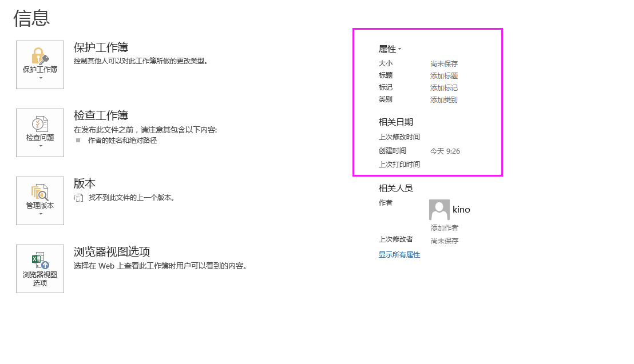634x364 pixels.
Task: Click the checklist icon on 检查问题 button
Action: click(40, 124)
